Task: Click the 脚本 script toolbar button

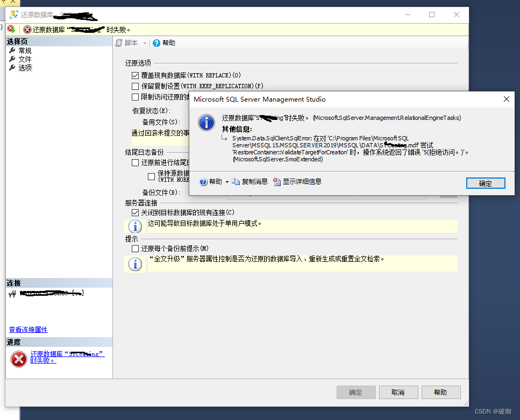Action: point(127,43)
